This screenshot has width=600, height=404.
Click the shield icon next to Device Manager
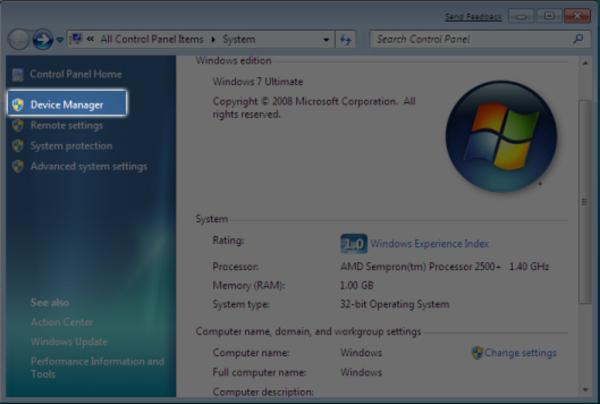[x=17, y=104]
